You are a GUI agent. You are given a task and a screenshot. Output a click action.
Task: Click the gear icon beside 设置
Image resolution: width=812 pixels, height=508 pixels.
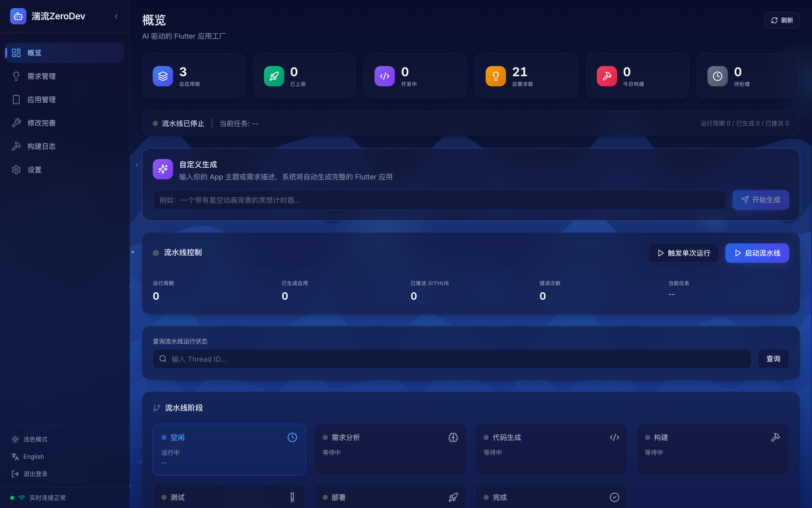click(x=16, y=170)
